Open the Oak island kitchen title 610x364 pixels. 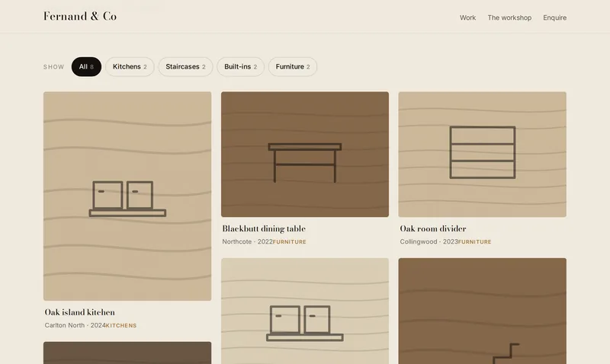click(x=80, y=312)
